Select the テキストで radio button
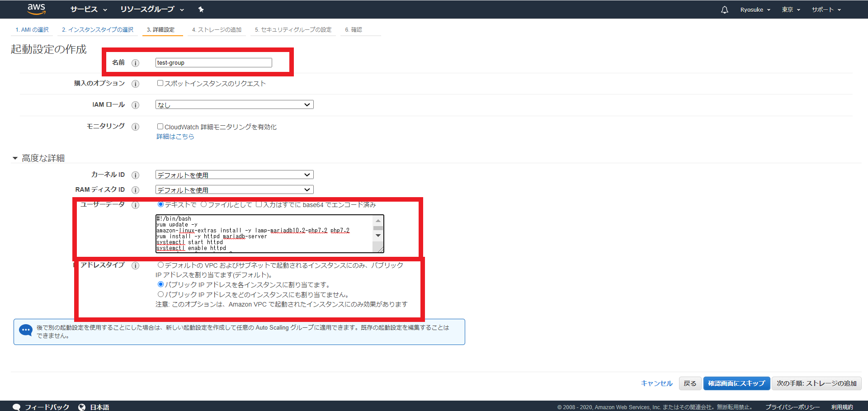 pos(160,204)
